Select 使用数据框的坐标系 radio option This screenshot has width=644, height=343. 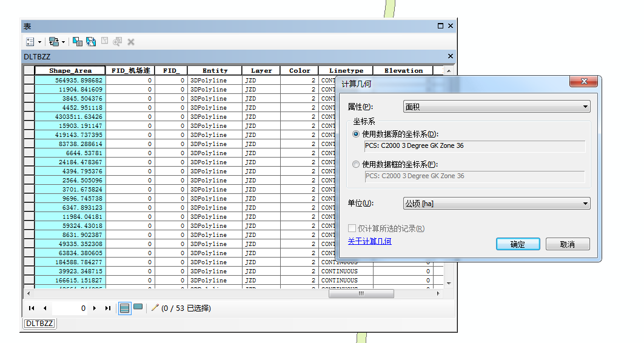(x=356, y=164)
